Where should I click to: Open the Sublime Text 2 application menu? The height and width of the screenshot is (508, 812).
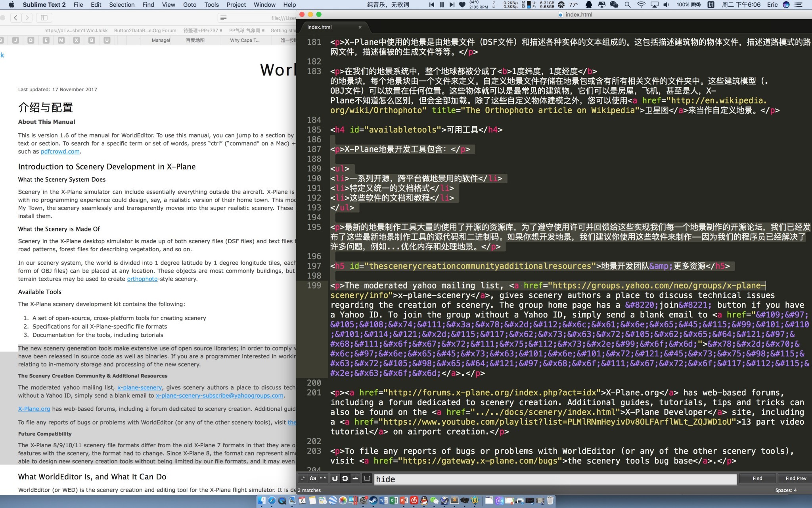click(44, 5)
